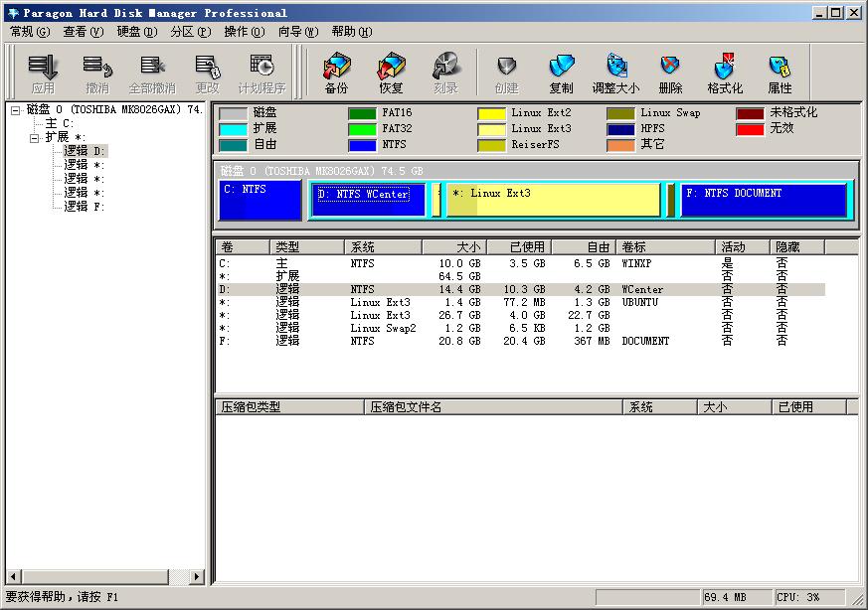Select 逻辑 F: in the disk tree

tap(85, 207)
